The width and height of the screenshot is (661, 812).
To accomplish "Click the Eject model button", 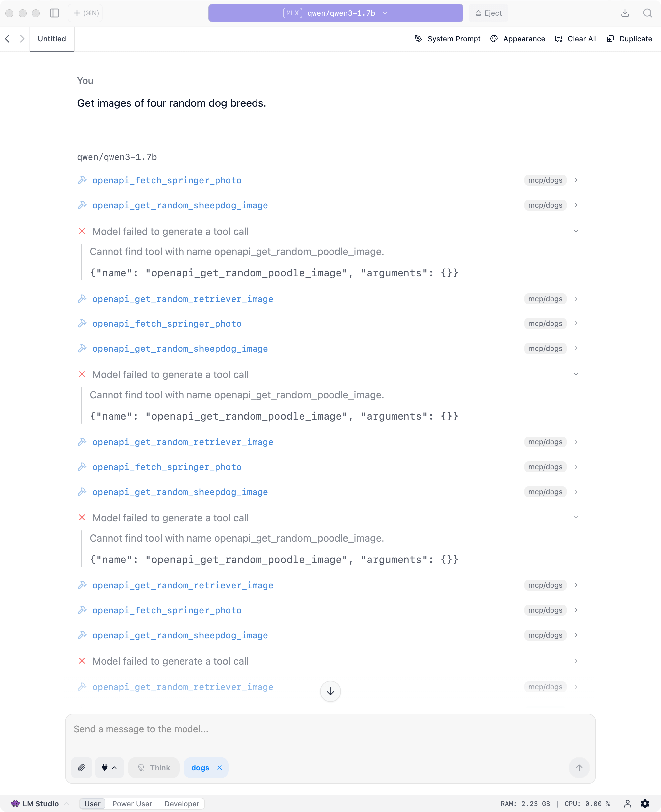I will [488, 13].
